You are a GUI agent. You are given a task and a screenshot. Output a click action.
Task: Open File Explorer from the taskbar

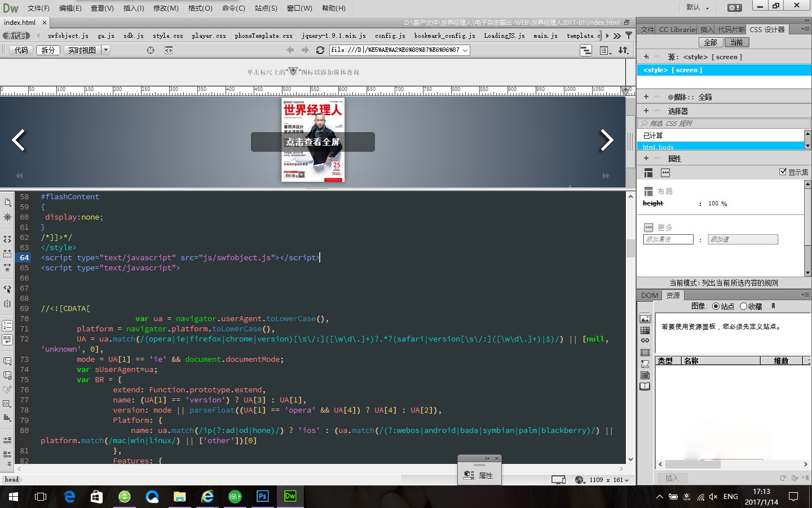[180, 496]
